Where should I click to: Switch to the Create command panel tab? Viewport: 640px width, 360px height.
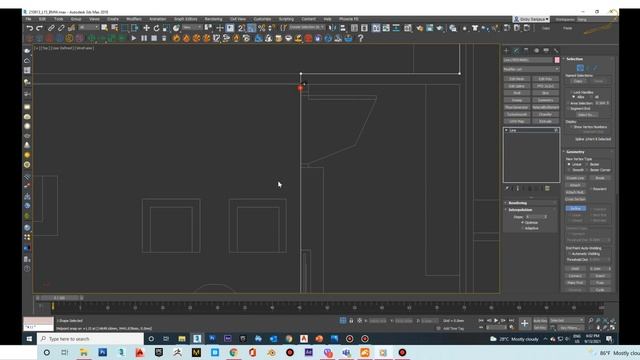(507, 51)
